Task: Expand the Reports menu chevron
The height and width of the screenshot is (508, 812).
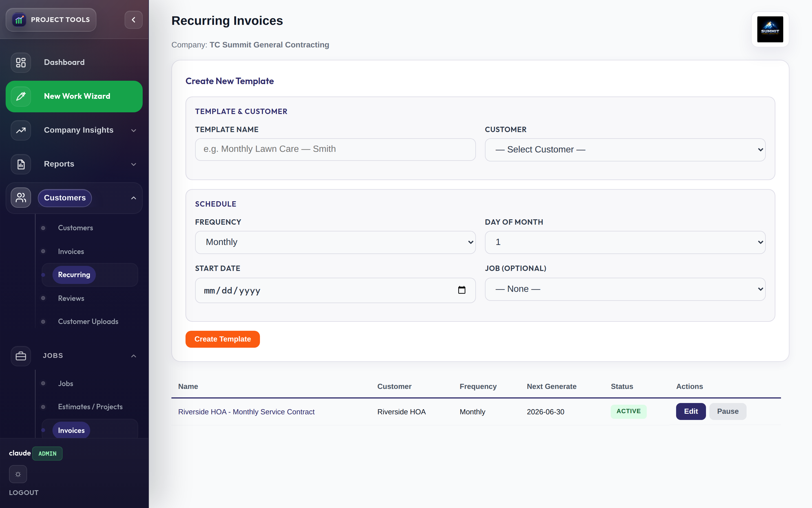Action: click(134, 164)
